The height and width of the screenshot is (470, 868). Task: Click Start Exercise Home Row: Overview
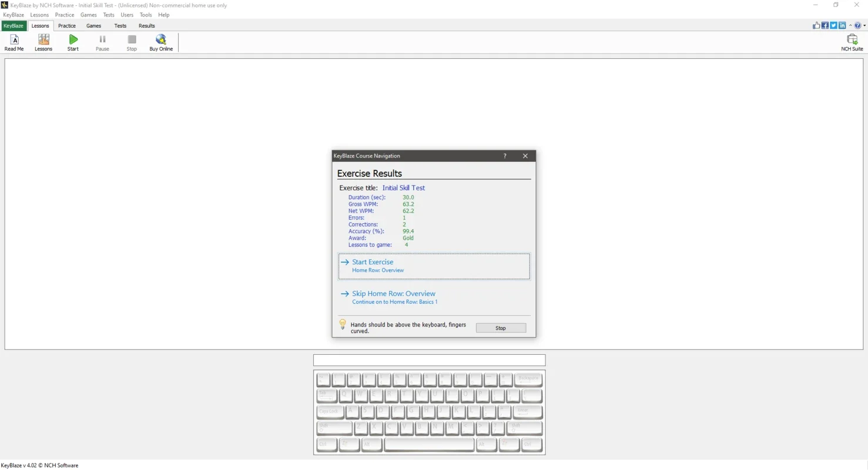point(434,266)
